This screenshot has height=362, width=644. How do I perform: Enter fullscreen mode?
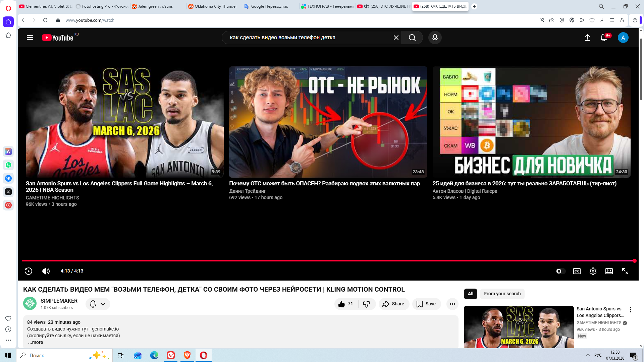coord(625,271)
